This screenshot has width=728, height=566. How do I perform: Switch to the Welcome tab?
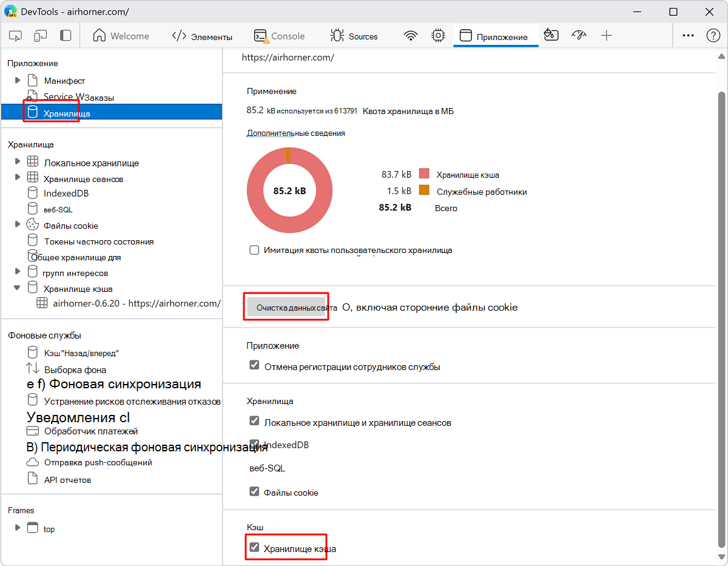point(121,36)
